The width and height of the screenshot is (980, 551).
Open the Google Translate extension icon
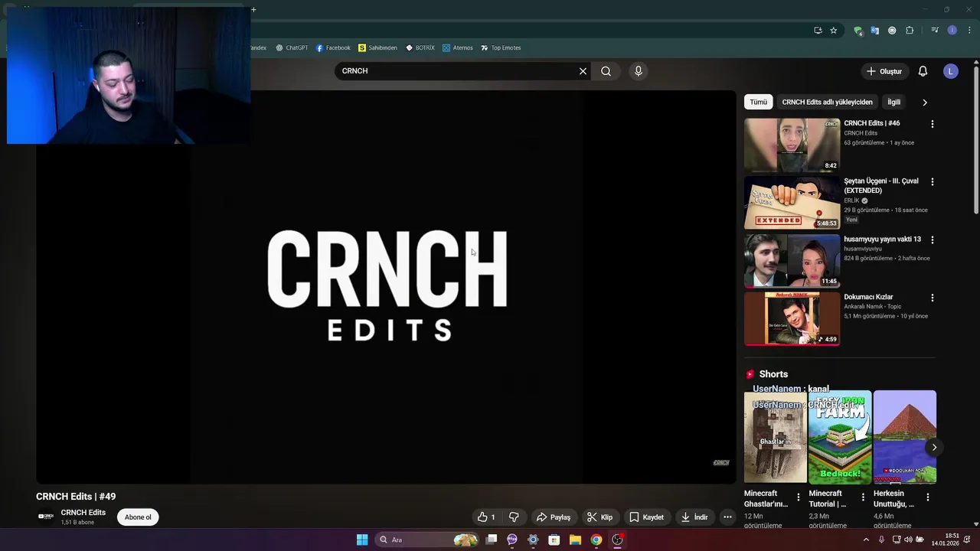(875, 31)
